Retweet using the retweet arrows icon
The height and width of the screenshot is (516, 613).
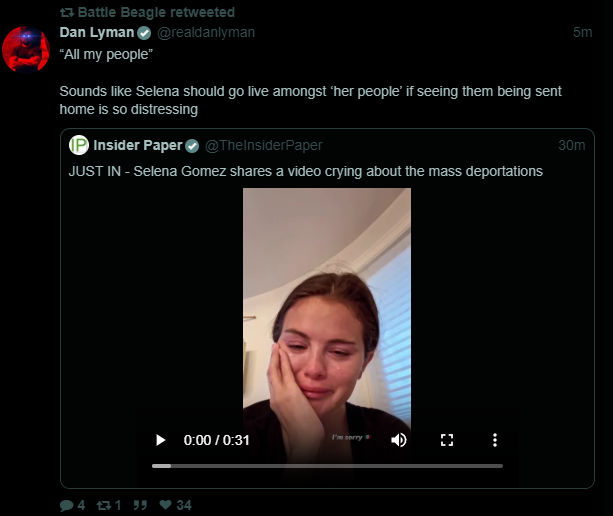104,505
